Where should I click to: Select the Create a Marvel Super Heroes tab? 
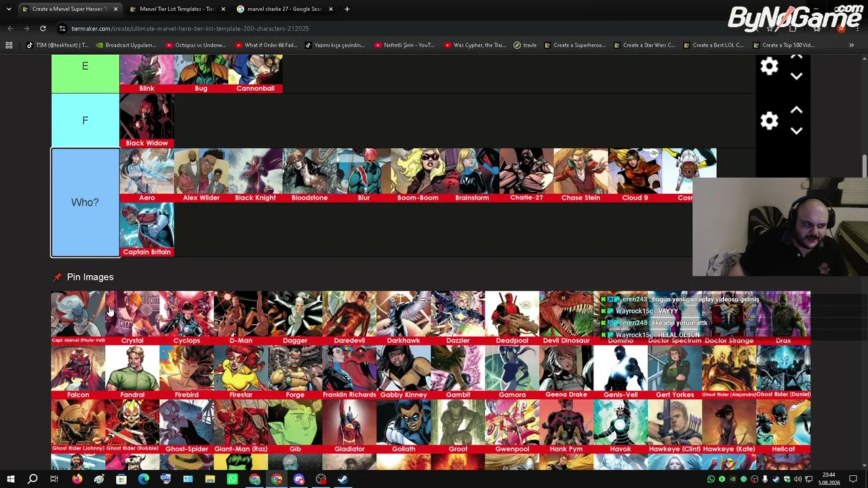70,9
